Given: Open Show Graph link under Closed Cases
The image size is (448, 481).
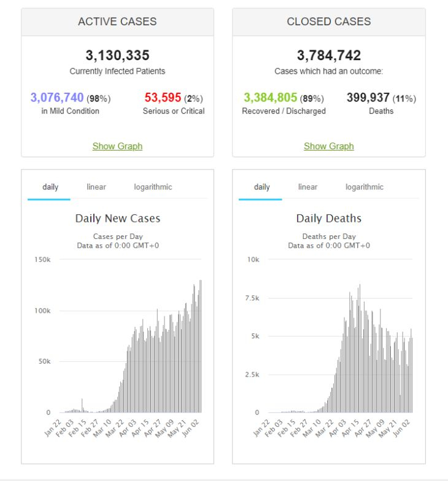Looking at the screenshot, I should pos(329,146).
